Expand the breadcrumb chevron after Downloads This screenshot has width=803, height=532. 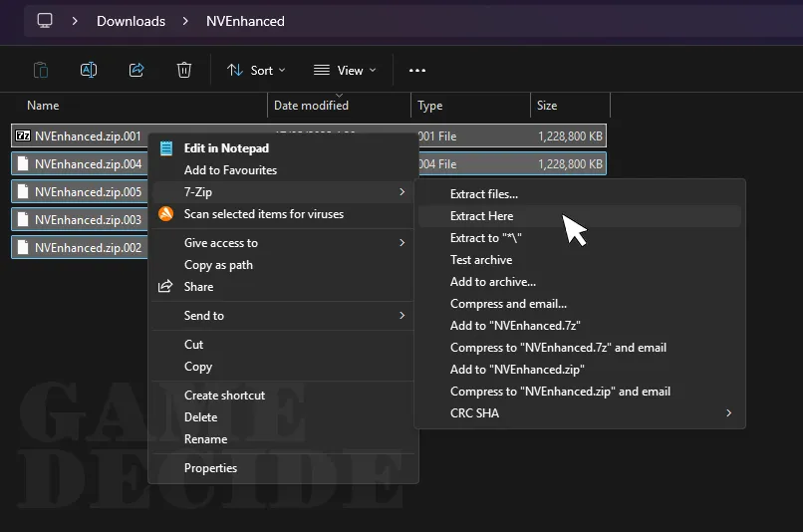coord(185,21)
